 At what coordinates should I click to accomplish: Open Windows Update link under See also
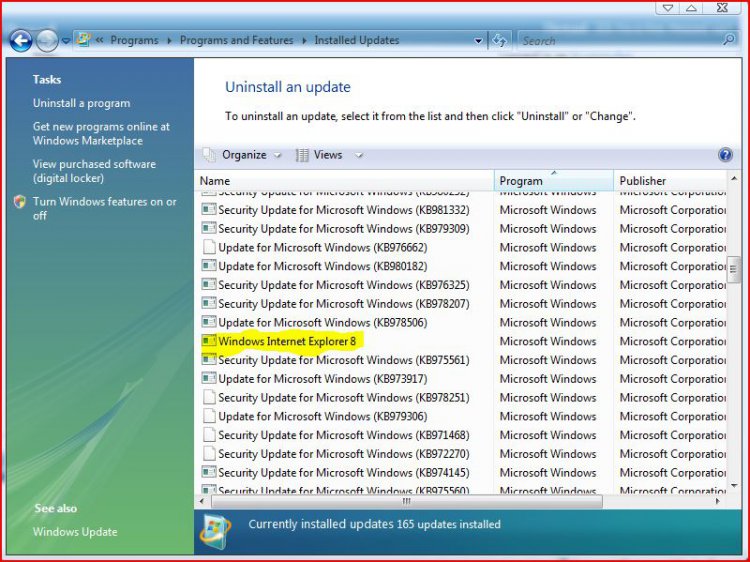point(75,532)
